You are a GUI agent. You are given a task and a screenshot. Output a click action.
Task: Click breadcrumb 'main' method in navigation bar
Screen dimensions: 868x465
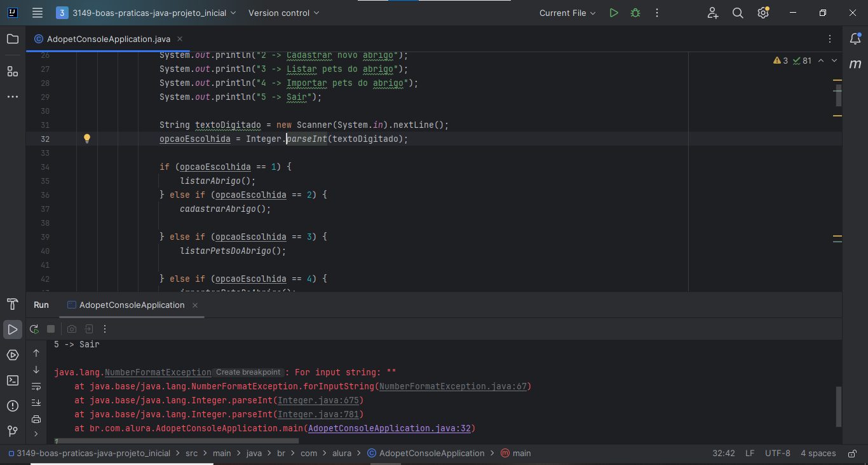[x=515, y=454]
